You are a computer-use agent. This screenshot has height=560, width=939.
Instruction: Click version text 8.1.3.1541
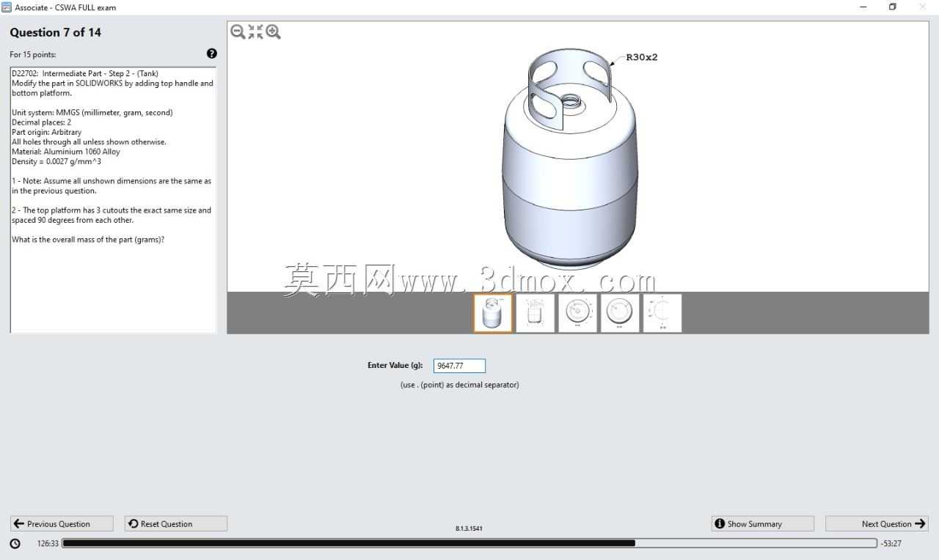tap(469, 528)
